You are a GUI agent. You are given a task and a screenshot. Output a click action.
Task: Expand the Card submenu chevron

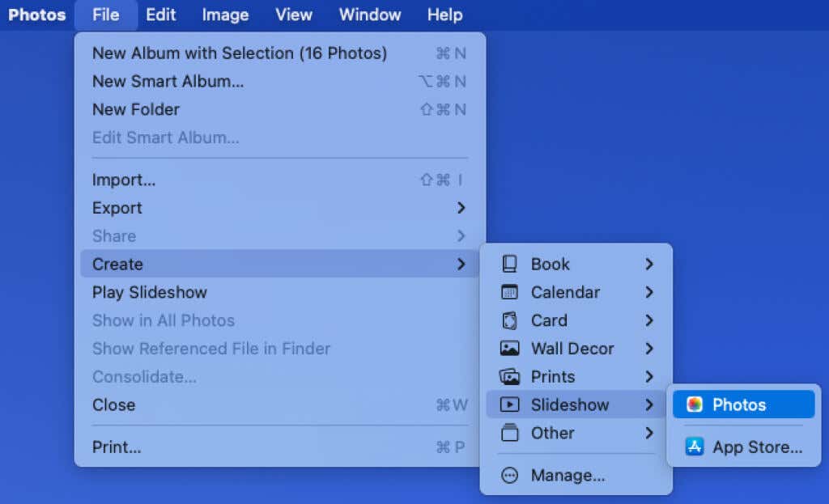coord(649,320)
